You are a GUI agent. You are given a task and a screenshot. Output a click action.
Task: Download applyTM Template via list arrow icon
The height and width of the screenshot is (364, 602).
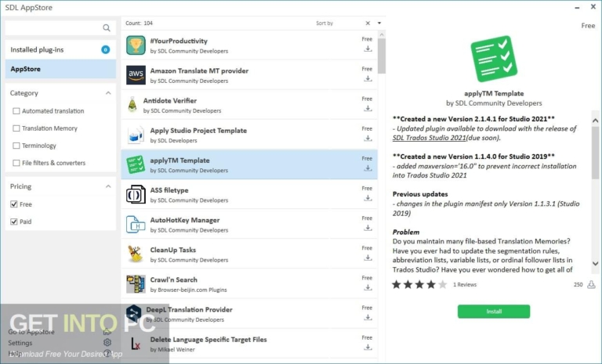368,168
